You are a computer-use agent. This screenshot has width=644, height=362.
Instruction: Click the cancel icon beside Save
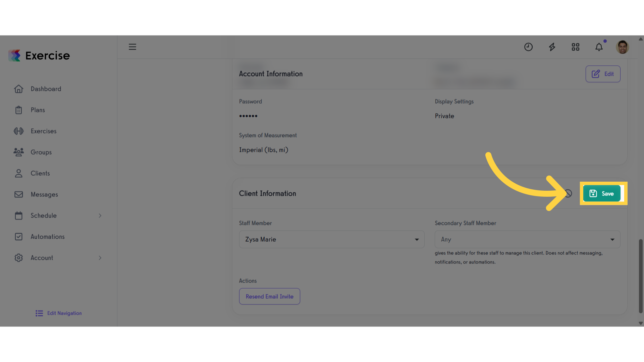click(568, 193)
